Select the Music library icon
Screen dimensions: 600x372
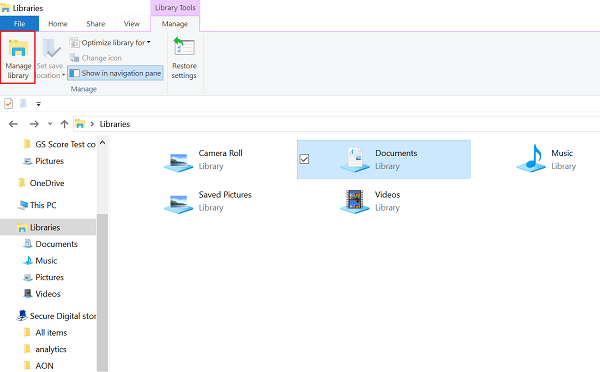pos(531,158)
